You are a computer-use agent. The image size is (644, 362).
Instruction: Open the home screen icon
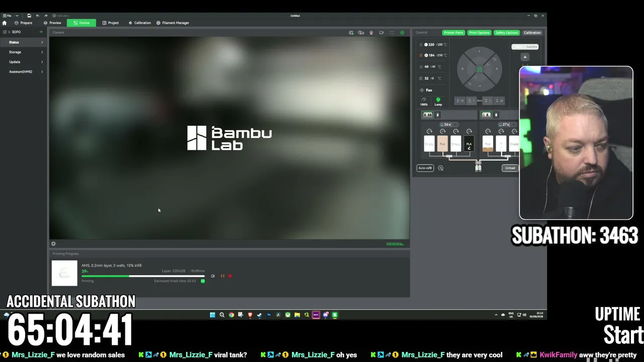(5, 23)
